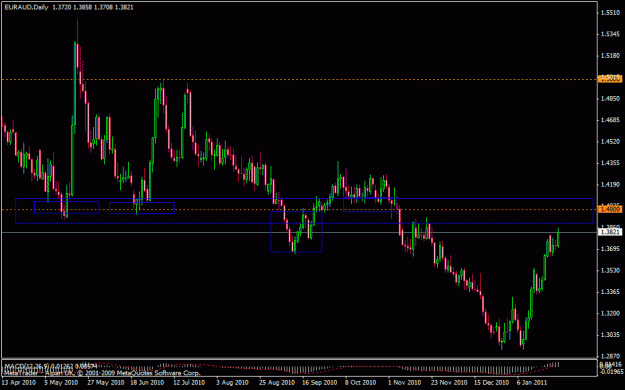The image size is (625, 390).
Task: Select the 1.5180 price axis label
Action: tap(611, 56)
